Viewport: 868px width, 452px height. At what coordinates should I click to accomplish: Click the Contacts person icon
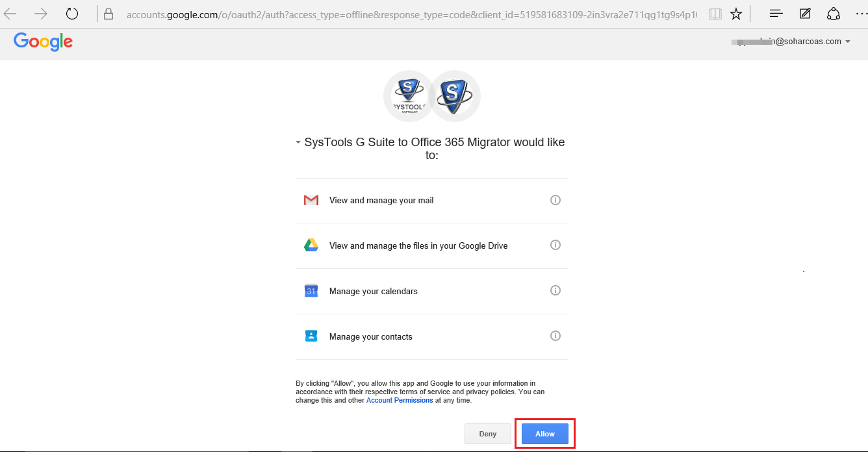pyautogui.click(x=311, y=336)
